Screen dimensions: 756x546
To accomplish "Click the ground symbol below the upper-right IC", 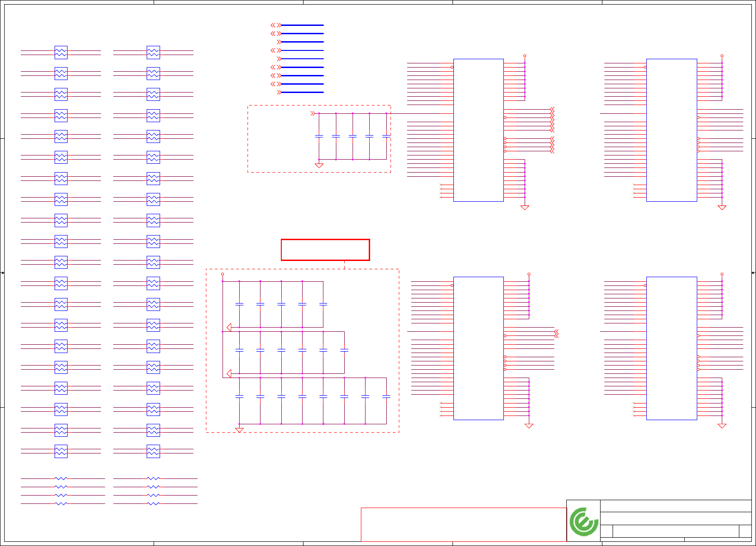I will point(722,208).
